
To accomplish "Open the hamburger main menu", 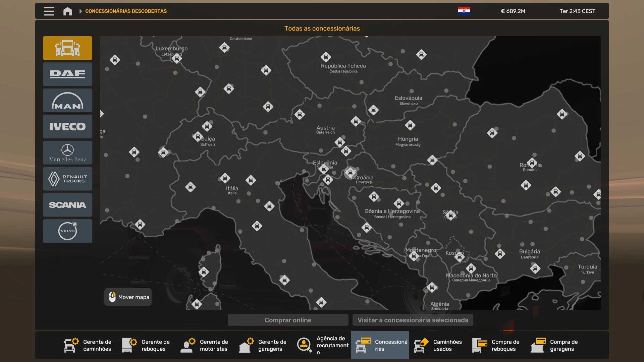I will coord(49,11).
